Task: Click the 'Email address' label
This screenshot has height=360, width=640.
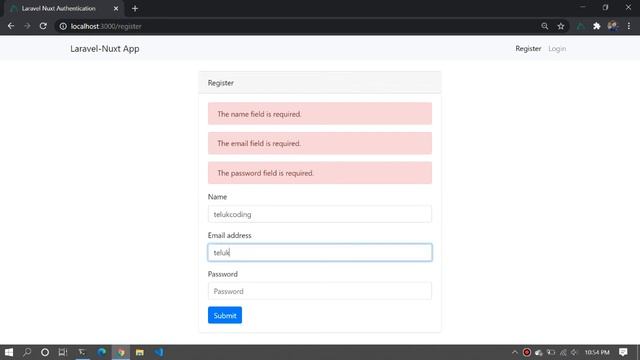Action: [229, 235]
